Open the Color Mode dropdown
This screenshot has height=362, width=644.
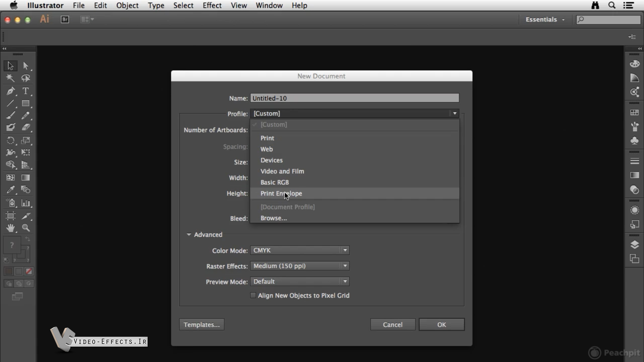coord(300,250)
